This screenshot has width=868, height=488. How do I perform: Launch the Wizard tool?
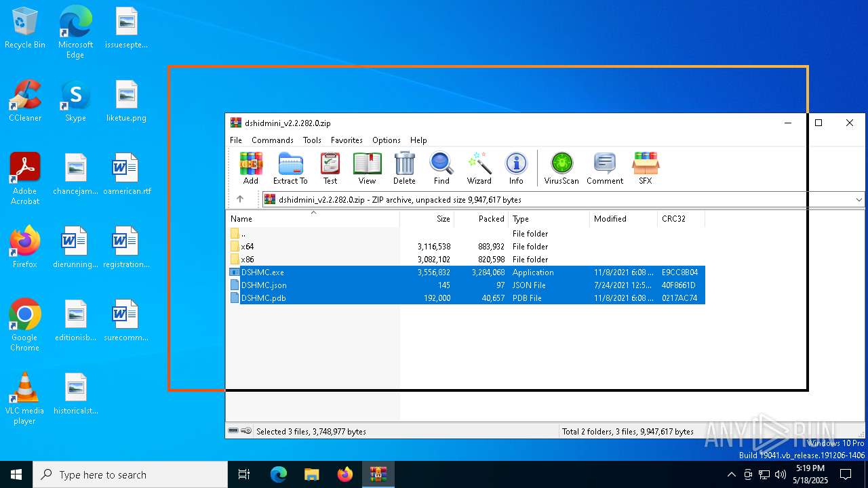[479, 168]
